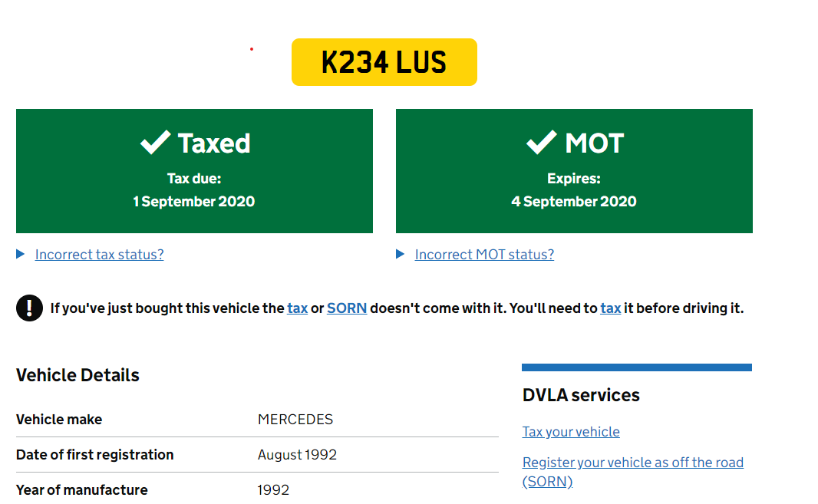Click the green Taxed status panel
Screen dimensions: 818x504
(194, 171)
